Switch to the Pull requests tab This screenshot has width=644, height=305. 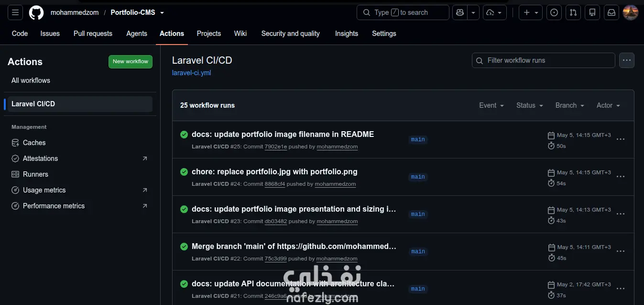[93, 34]
